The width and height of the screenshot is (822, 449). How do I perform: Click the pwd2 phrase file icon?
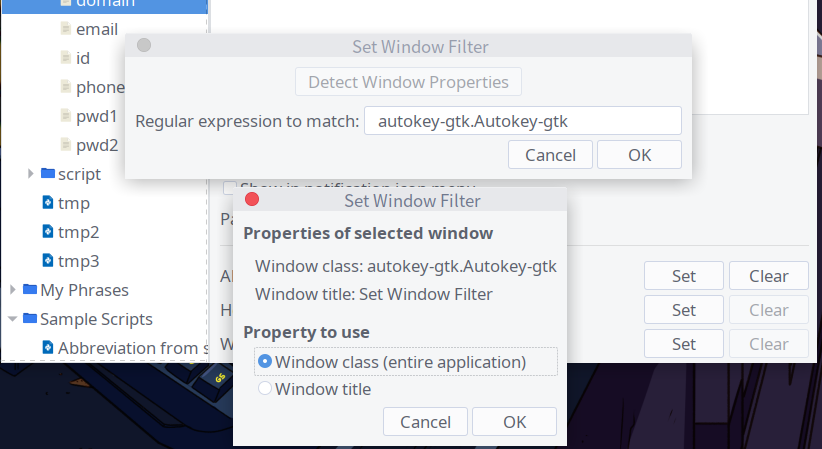coord(65,145)
